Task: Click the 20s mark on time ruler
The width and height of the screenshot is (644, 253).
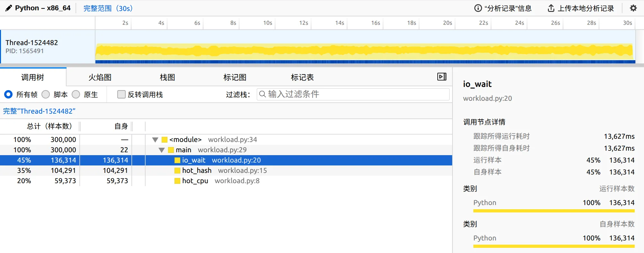Action: coord(448,23)
